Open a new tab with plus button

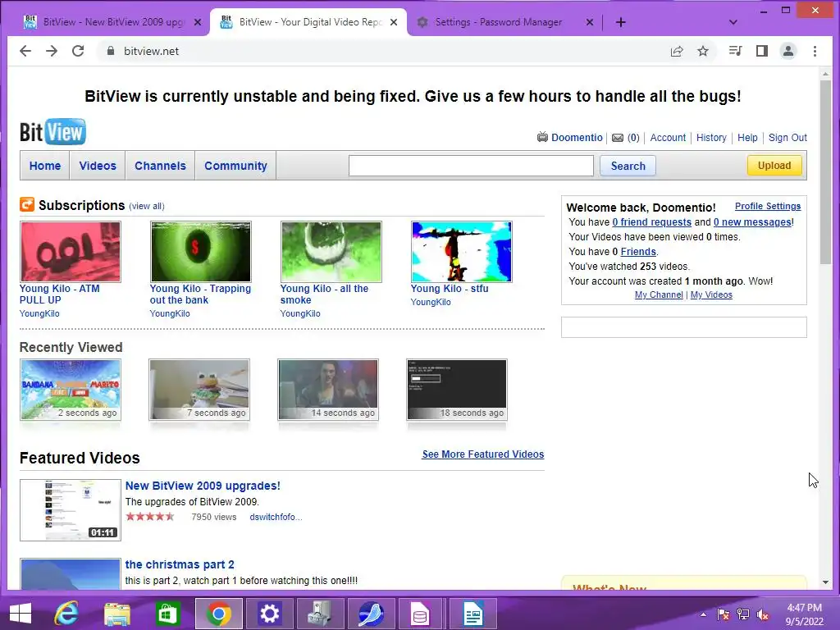(620, 22)
